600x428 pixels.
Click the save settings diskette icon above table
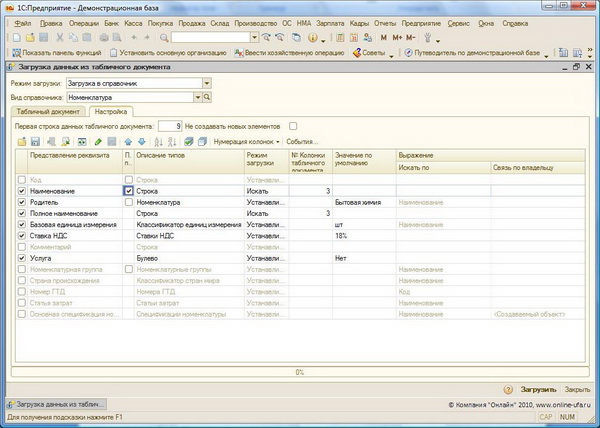tap(35, 142)
